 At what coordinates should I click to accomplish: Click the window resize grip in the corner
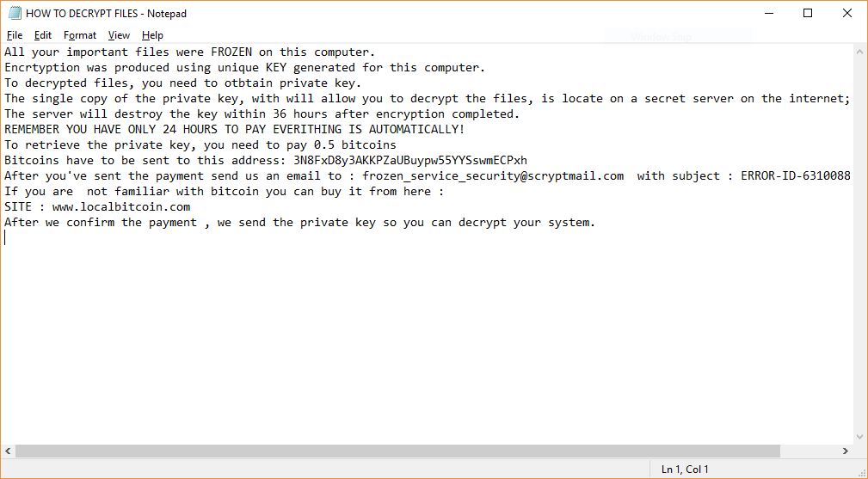(x=860, y=470)
